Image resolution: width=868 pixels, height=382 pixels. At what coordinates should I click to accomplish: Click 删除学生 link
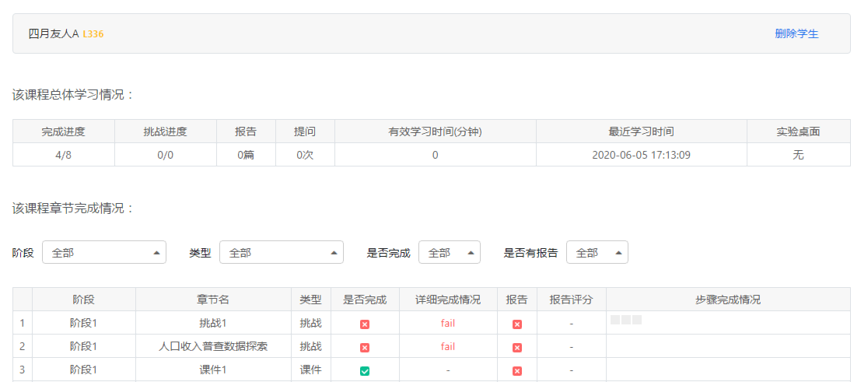click(796, 33)
